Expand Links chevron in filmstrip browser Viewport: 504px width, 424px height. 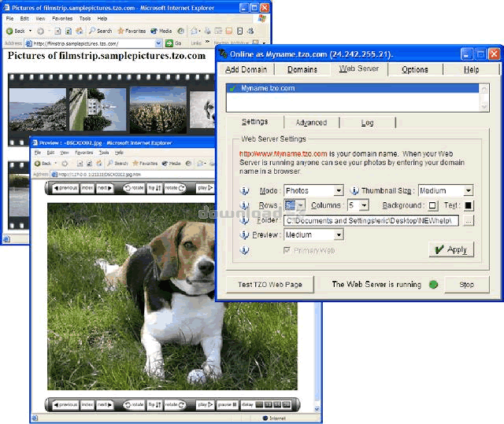207,42
